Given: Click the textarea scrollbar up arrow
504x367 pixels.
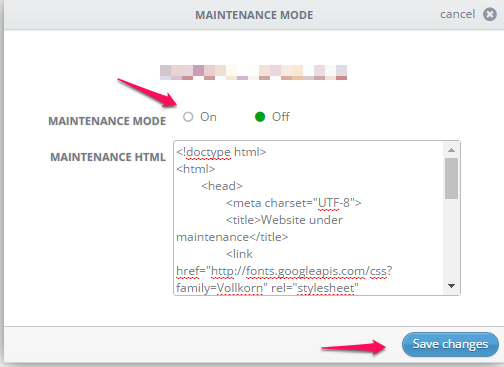Looking at the screenshot, I should point(452,150).
